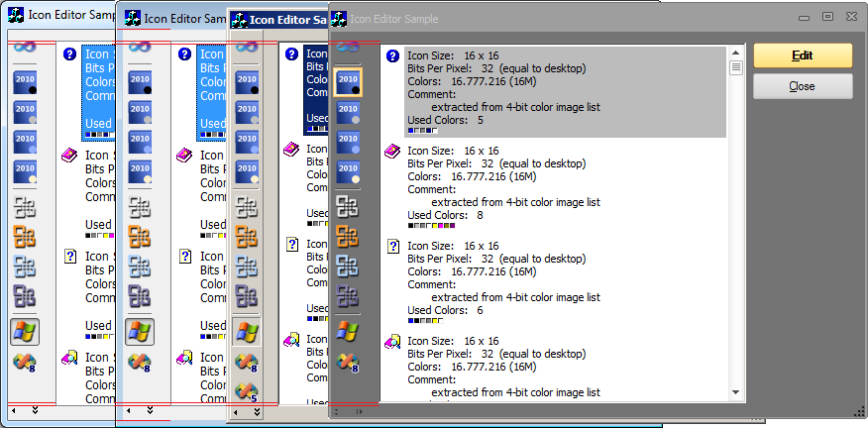
Task: Click the faint right scroll arrow under the dark window toolbar
Action: (359, 412)
